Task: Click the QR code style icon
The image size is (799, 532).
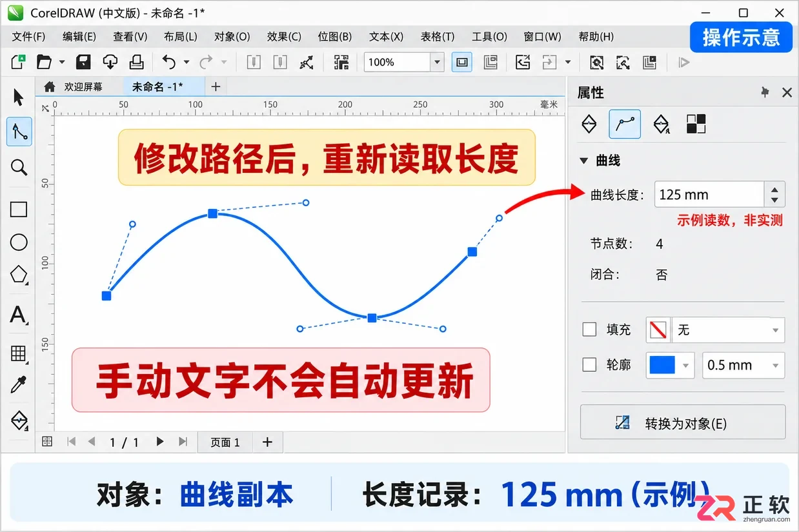Action: 341,62
